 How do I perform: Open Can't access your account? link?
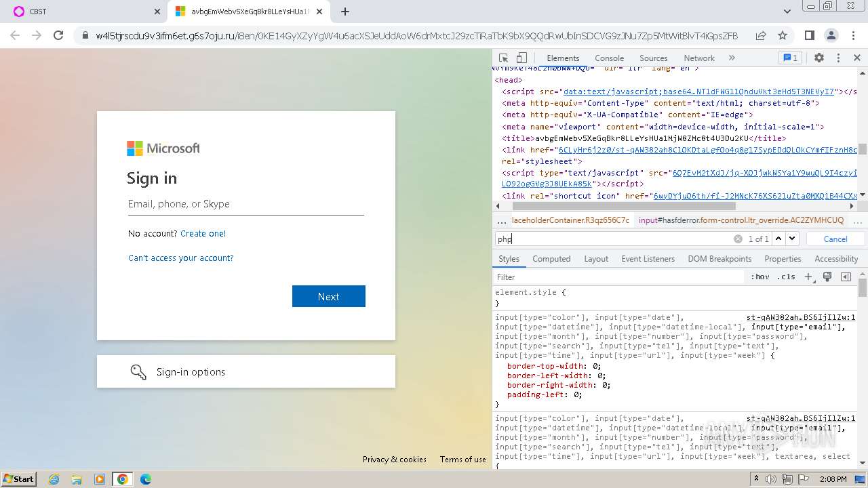[x=181, y=258]
